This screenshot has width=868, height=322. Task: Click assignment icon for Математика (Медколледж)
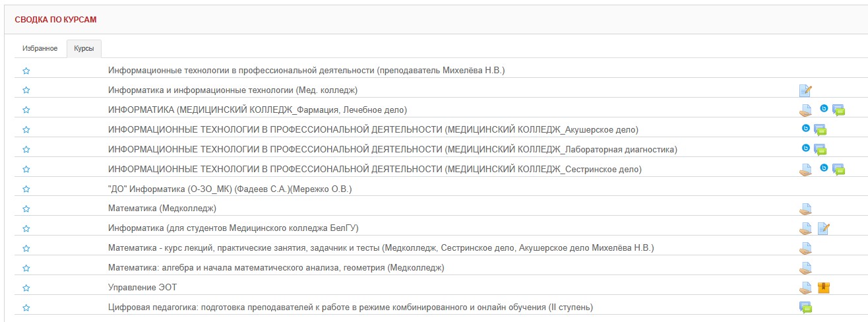[805, 209]
